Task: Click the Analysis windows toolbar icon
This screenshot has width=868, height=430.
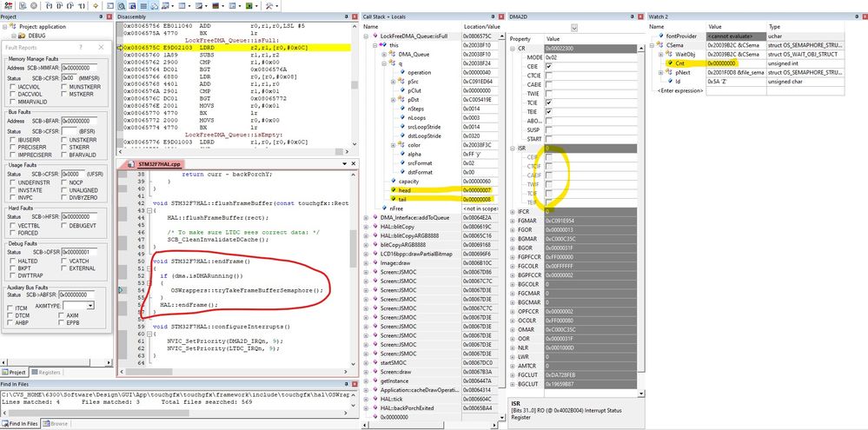Action: click(x=215, y=5)
